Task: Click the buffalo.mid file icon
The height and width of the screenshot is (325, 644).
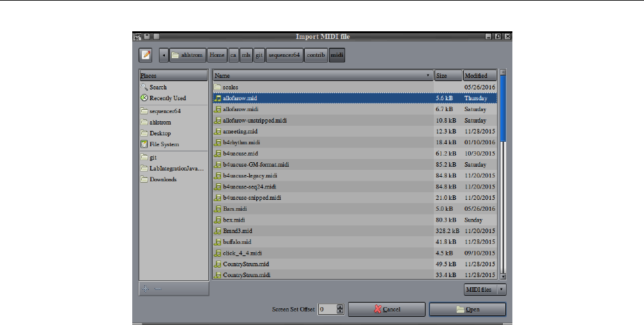Action: pyautogui.click(x=218, y=242)
